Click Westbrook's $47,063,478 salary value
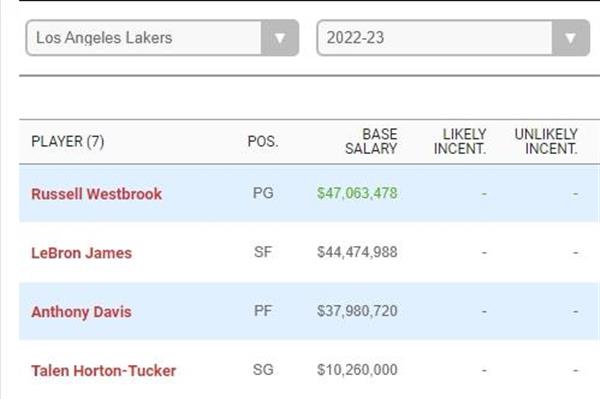The height and width of the screenshot is (399, 600). pyautogui.click(x=357, y=193)
